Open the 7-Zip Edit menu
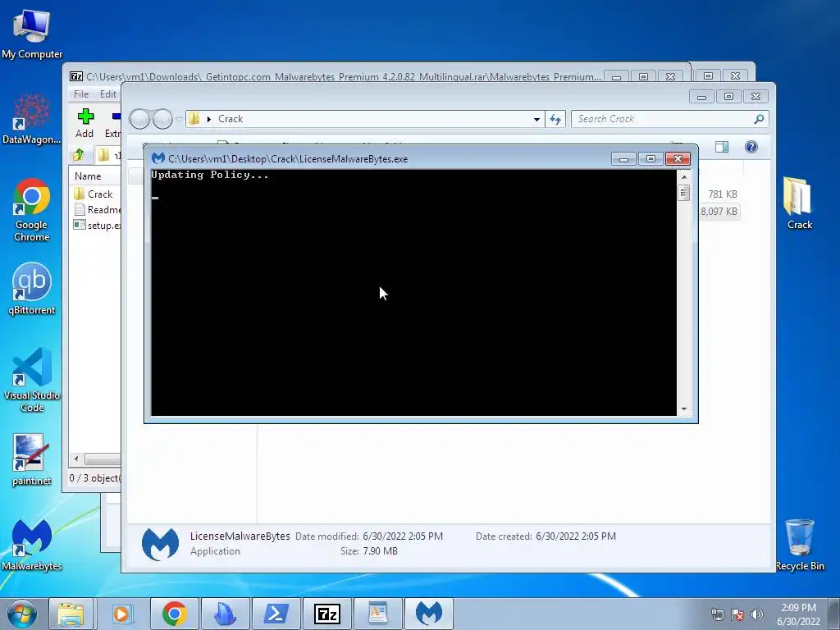 point(108,94)
